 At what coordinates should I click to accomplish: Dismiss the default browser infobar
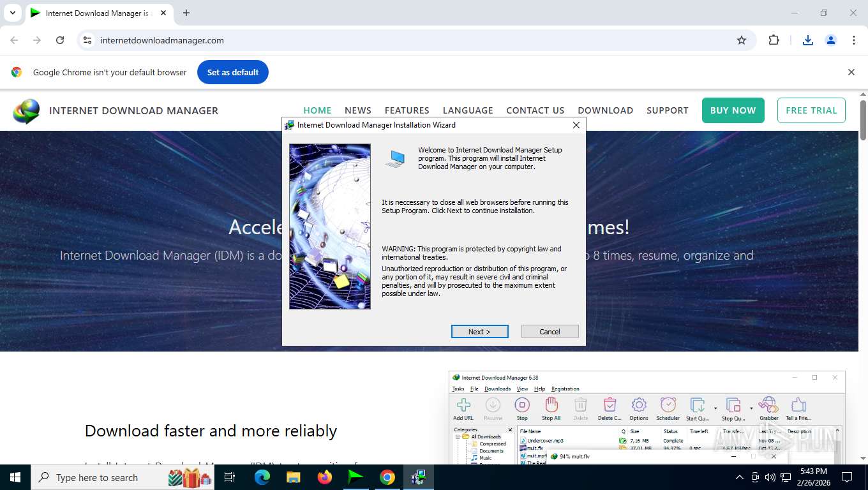pyautogui.click(x=851, y=72)
